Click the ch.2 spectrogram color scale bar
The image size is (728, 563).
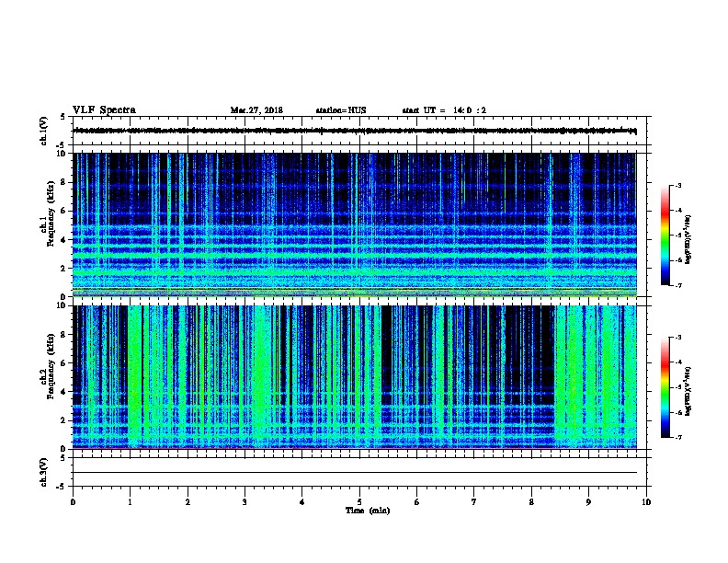pyautogui.click(x=665, y=387)
